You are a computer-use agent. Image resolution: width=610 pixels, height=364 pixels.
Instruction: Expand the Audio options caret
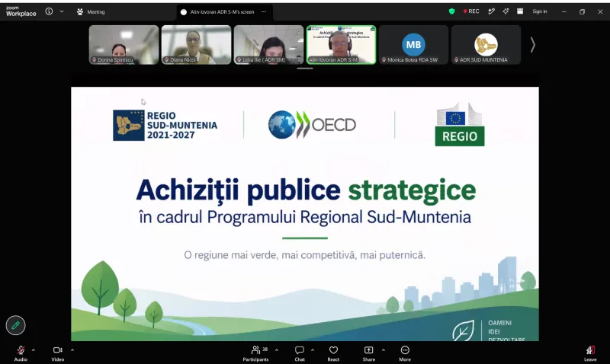34,350
